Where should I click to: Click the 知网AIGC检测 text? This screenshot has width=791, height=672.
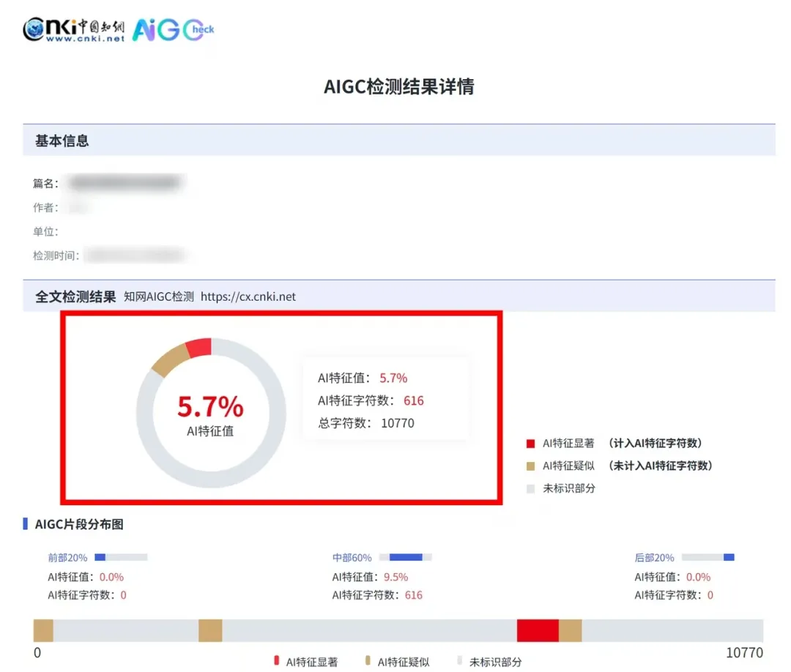point(159,296)
